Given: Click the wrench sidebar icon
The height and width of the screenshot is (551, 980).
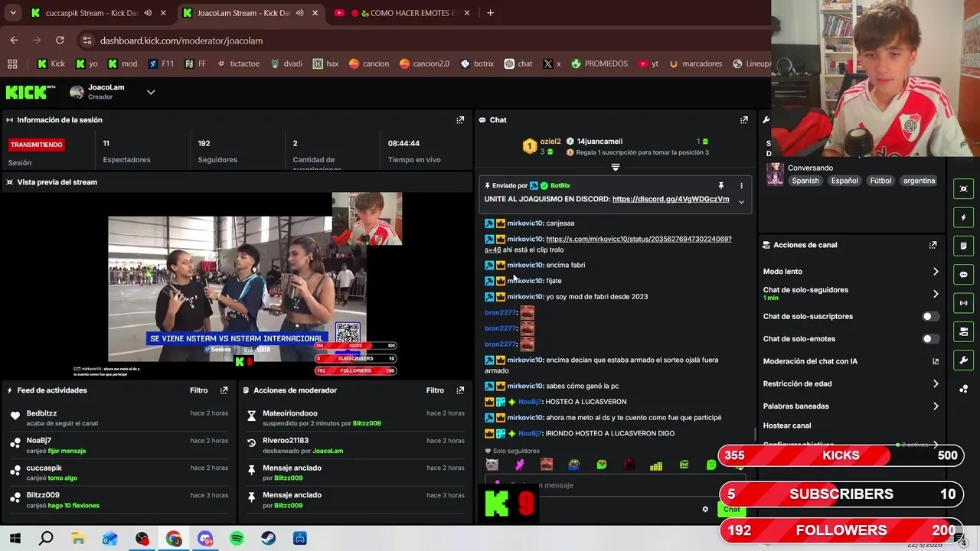Looking at the screenshot, I should click(963, 360).
